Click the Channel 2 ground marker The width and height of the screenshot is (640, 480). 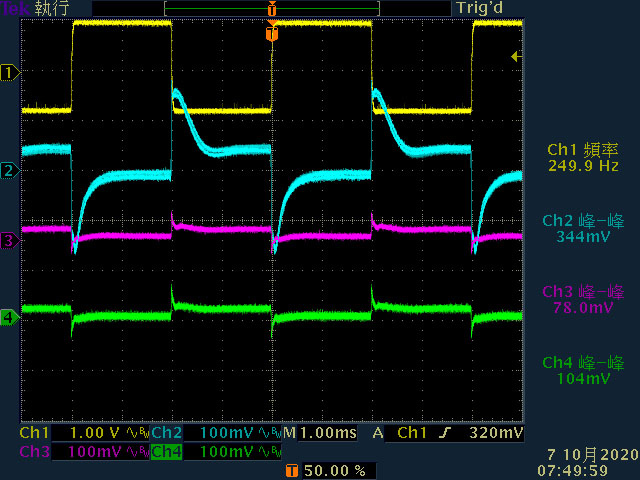pyautogui.click(x=10, y=170)
